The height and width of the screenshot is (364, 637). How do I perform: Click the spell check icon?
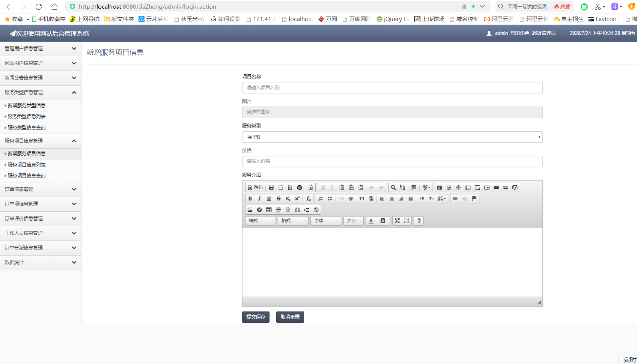(424, 187)
